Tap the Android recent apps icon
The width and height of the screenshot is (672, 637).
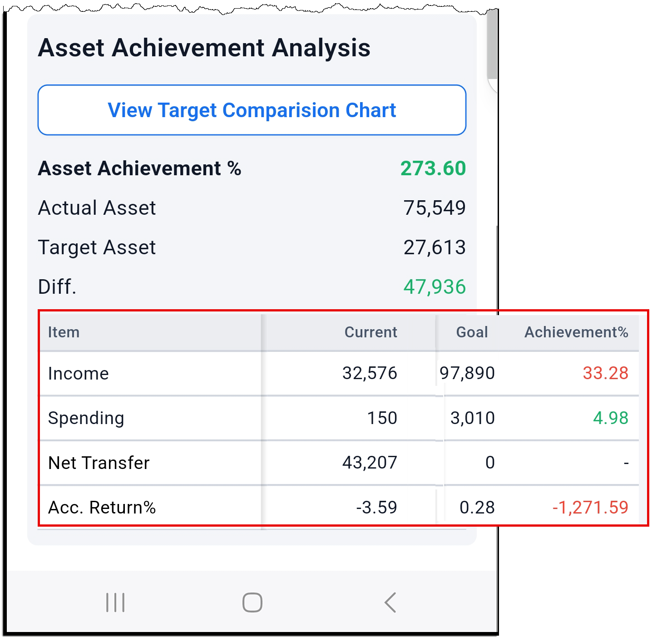[115, 602]
